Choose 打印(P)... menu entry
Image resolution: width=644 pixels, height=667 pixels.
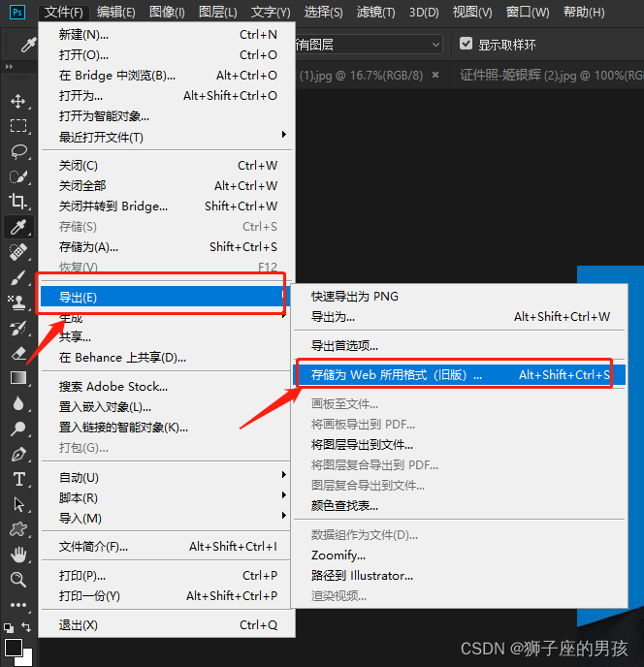(167, 576)
